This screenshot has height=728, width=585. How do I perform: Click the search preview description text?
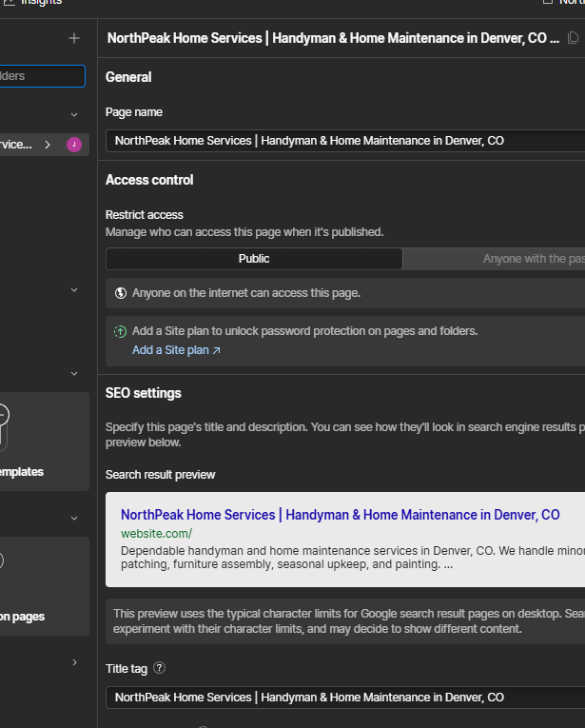coord(353,558)
